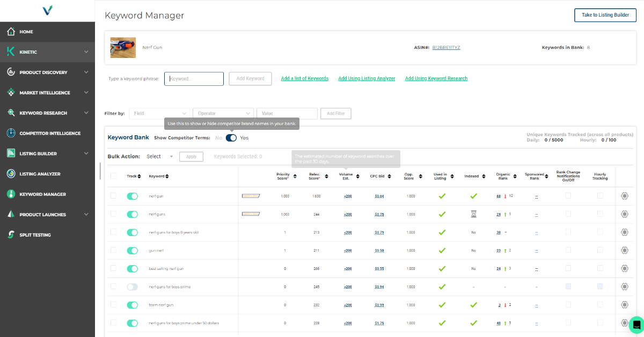Toggle Show Competitor Terms switch
The height and width of the screenshot is (337, 644).
(x=231, y=138)
